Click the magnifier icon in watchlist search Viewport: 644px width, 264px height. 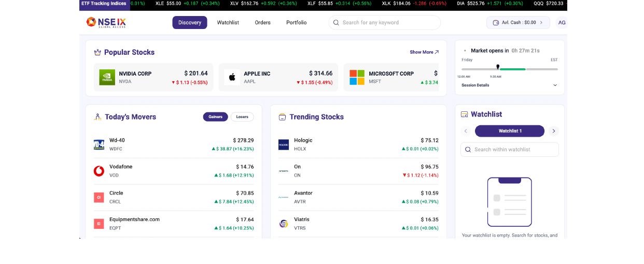(468, 150)
